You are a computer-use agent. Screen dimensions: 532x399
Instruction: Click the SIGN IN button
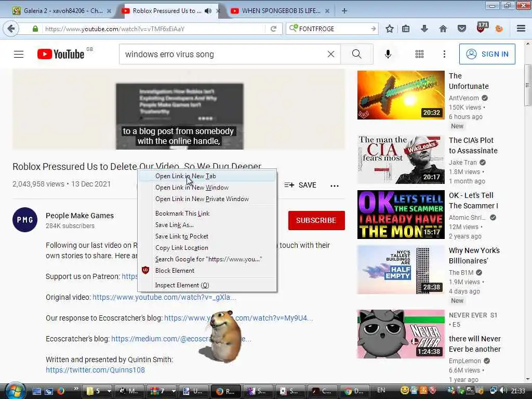click(x=487, y=54)
